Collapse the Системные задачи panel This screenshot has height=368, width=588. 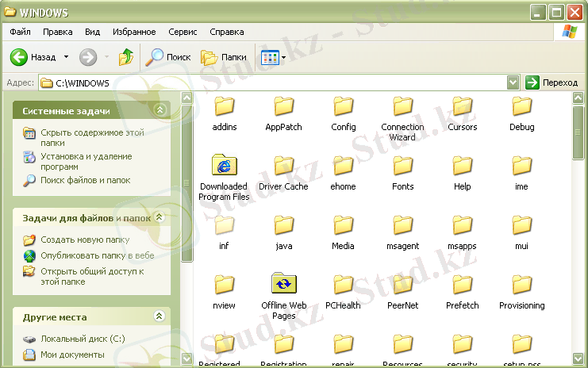[160, 110]
